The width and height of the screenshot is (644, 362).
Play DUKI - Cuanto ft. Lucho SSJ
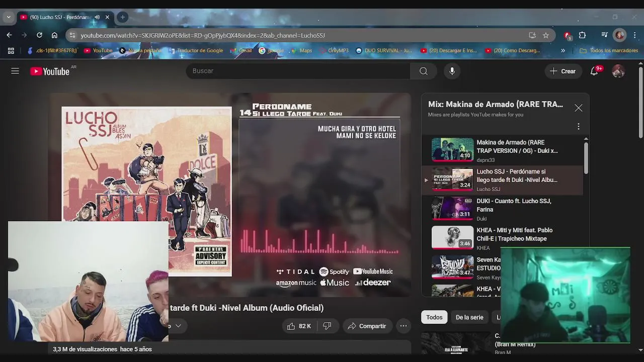pyautogui.click(x=503, y=209)
